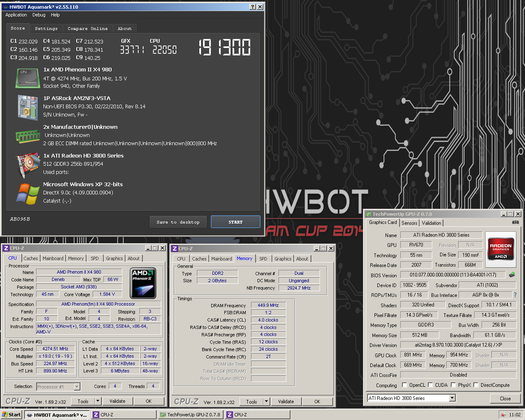Open the Help menu in Aquamark

(x=55, y=15)
